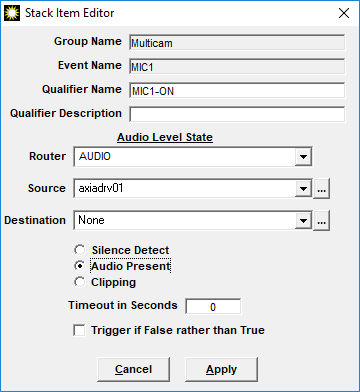
Task: Expand the Source dropdown arrow
Action: 303,189
